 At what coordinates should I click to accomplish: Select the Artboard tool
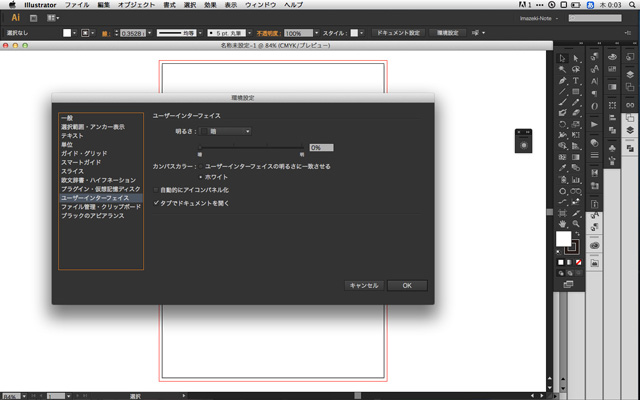[x=562, y=213]
